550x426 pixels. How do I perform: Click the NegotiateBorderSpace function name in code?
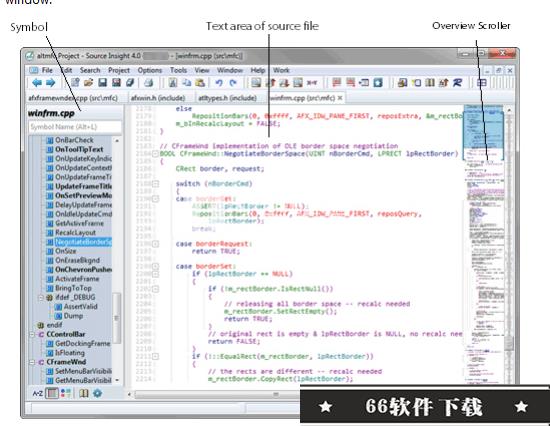pyautogui.click(x=264, y=154)
